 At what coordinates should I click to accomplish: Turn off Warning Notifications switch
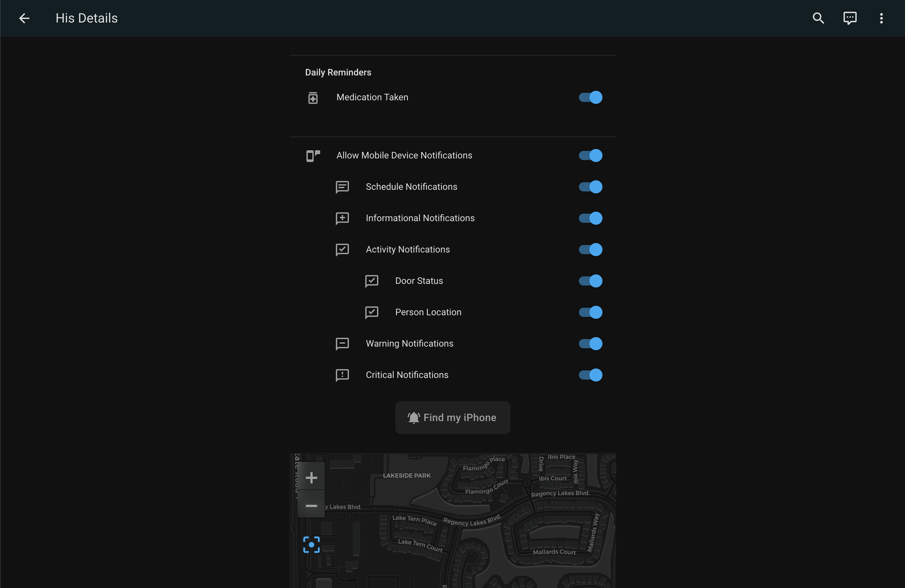(x=590, y=344)
